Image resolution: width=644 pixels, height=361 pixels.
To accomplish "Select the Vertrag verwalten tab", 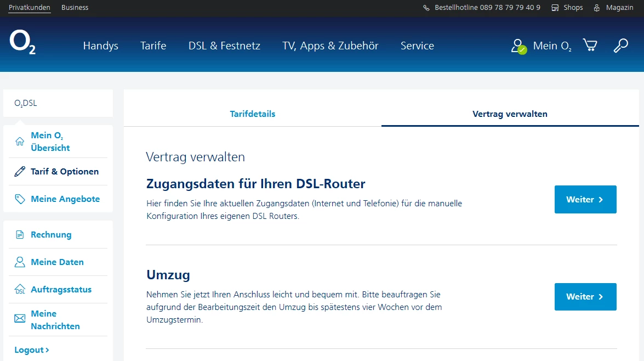I will point(510,114).
